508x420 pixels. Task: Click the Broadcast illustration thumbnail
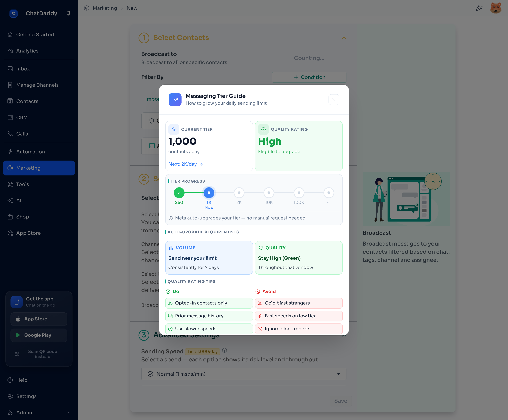click(406, 199)
